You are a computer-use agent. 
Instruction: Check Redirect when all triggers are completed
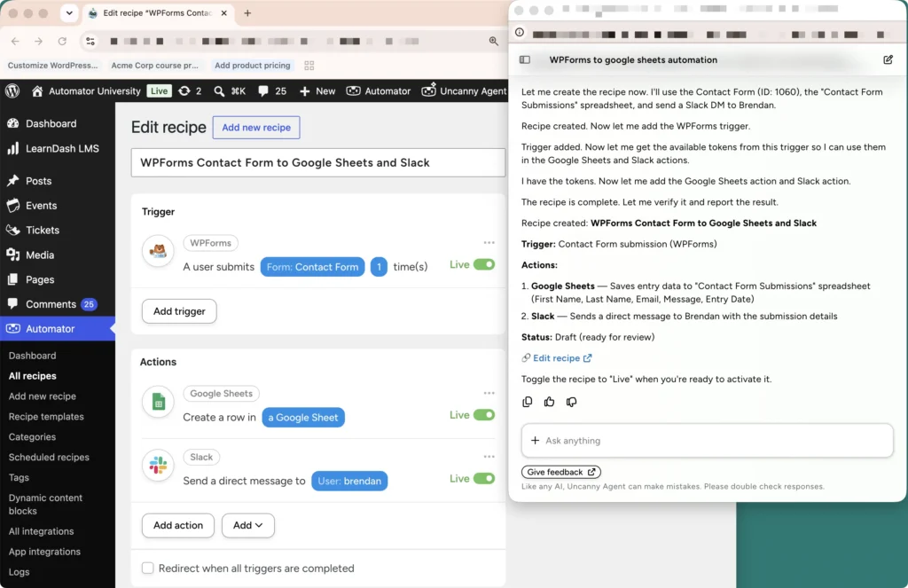[148, 568]
